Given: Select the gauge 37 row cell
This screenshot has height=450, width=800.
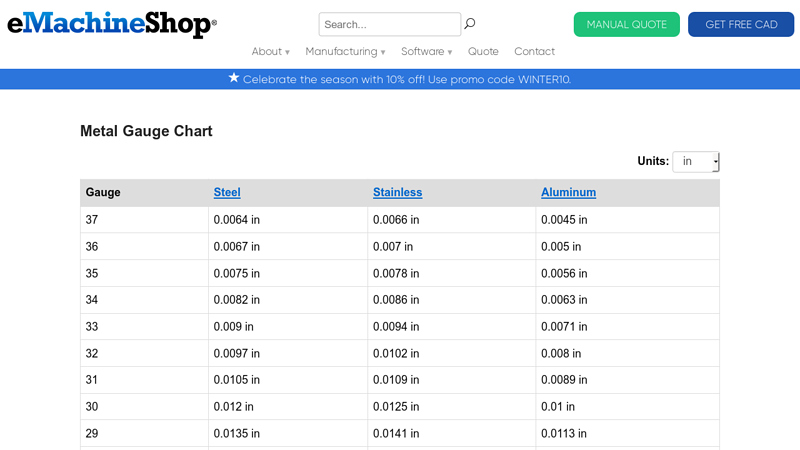Looking at the screenshot, I should (92, 220).
